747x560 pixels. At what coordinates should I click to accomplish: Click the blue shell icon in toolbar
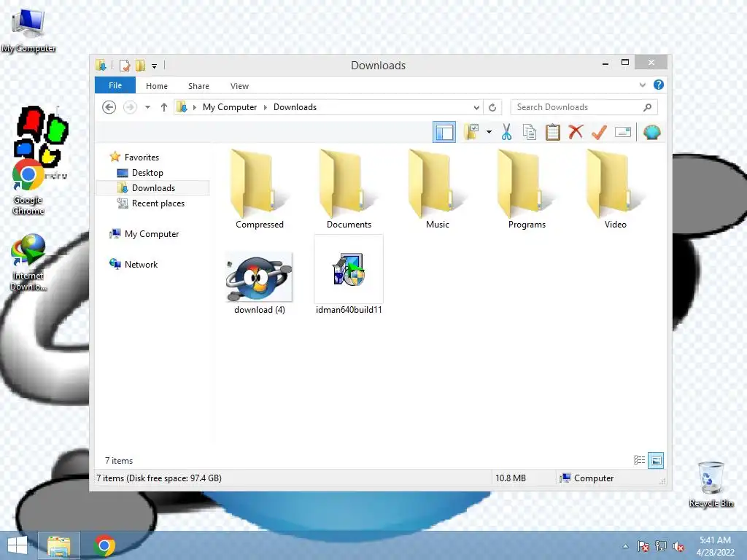[x=651, y=132]
